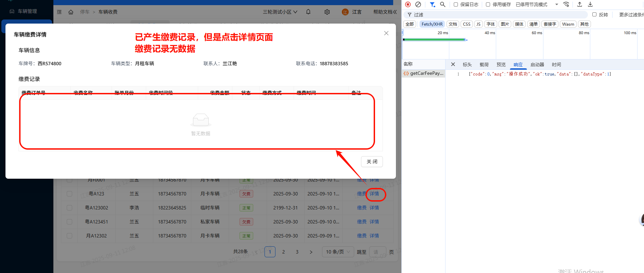Click the page jump input field

point(377,252)
